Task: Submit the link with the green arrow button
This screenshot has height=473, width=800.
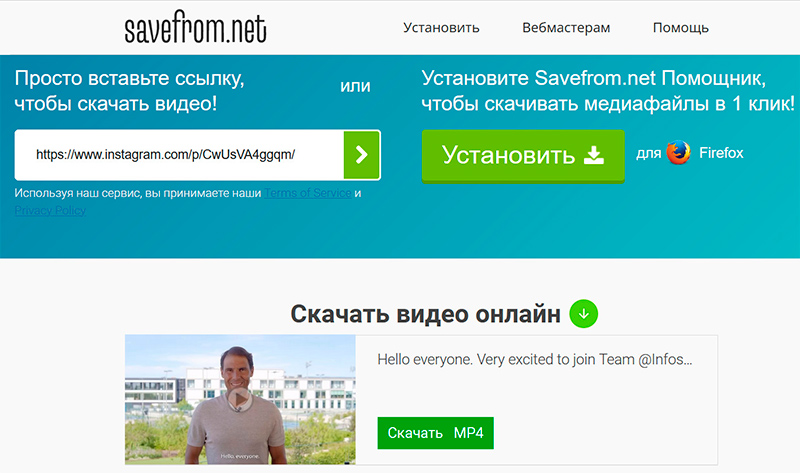Action: click(361, 155)
